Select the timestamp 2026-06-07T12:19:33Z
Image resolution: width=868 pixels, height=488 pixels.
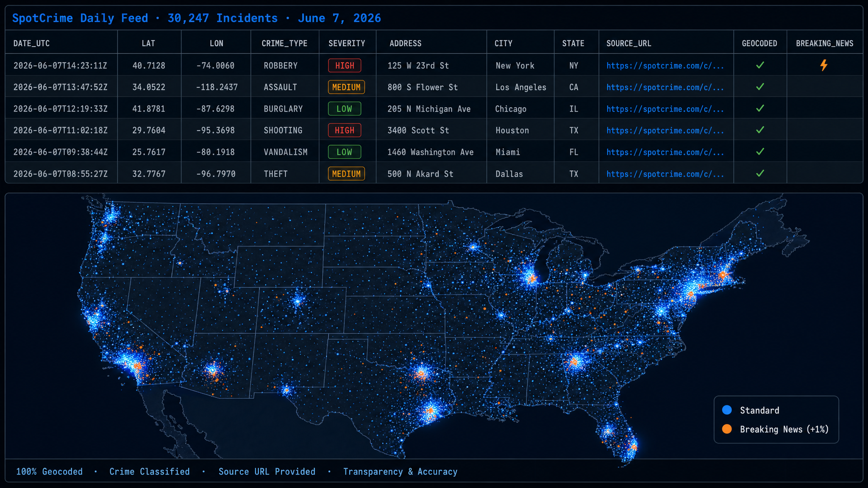(x=60, y=109)
